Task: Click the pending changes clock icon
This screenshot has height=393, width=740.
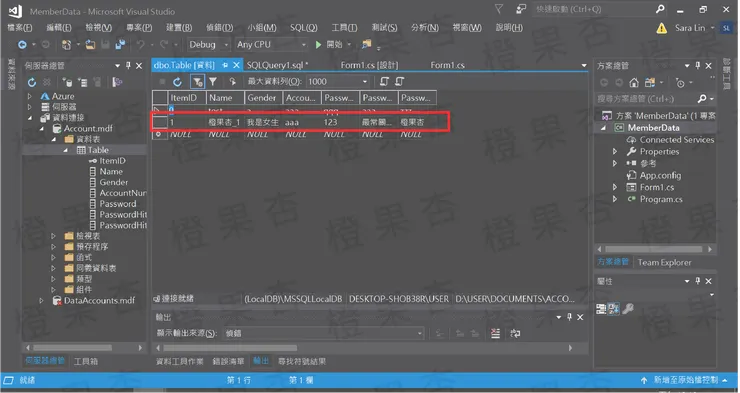Action: (680, 83)
